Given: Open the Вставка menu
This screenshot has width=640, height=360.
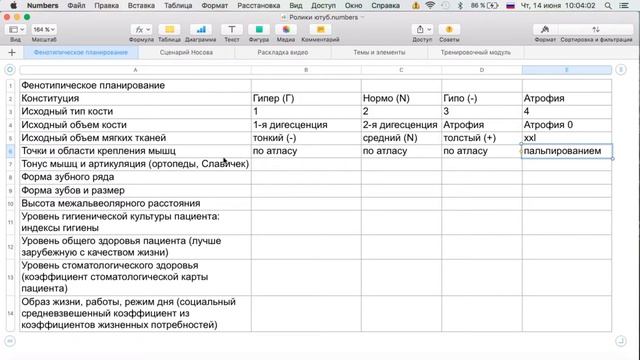Looking at the screenshot, I should coord(141,6).
